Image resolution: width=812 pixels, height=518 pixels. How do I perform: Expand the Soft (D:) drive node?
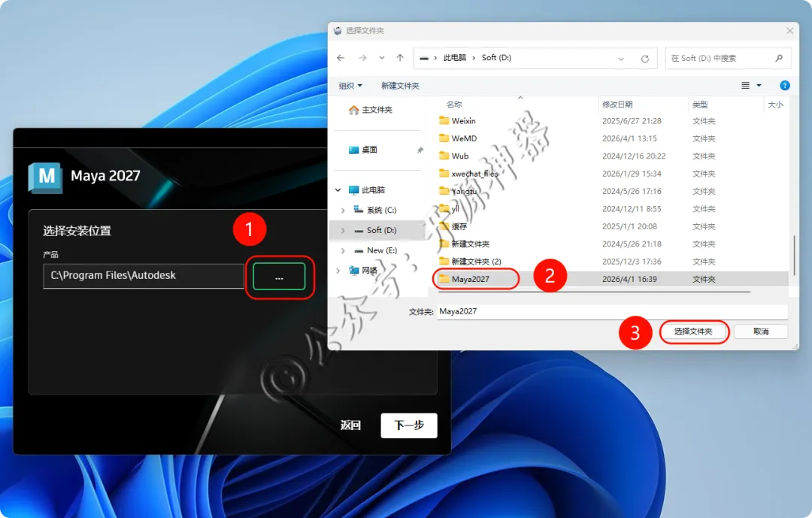pos(343,231)
